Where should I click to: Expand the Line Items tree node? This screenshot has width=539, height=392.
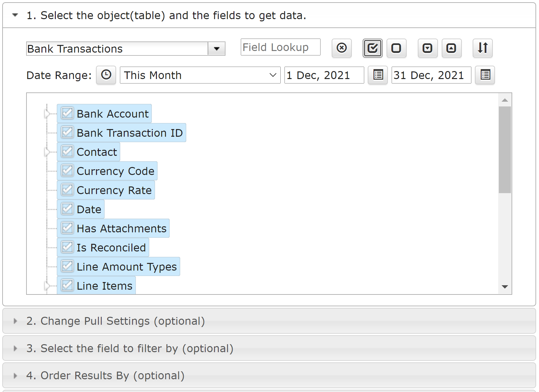(47, 286)
